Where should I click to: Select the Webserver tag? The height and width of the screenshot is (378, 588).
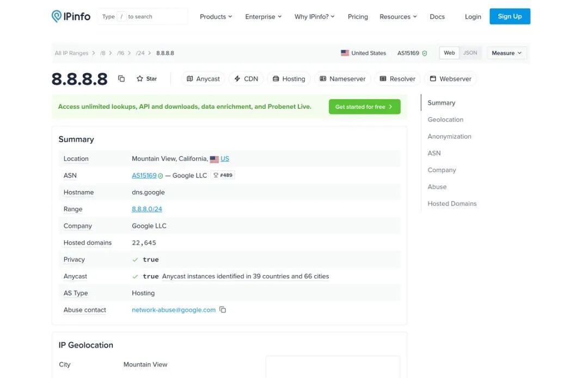[450, 79]
